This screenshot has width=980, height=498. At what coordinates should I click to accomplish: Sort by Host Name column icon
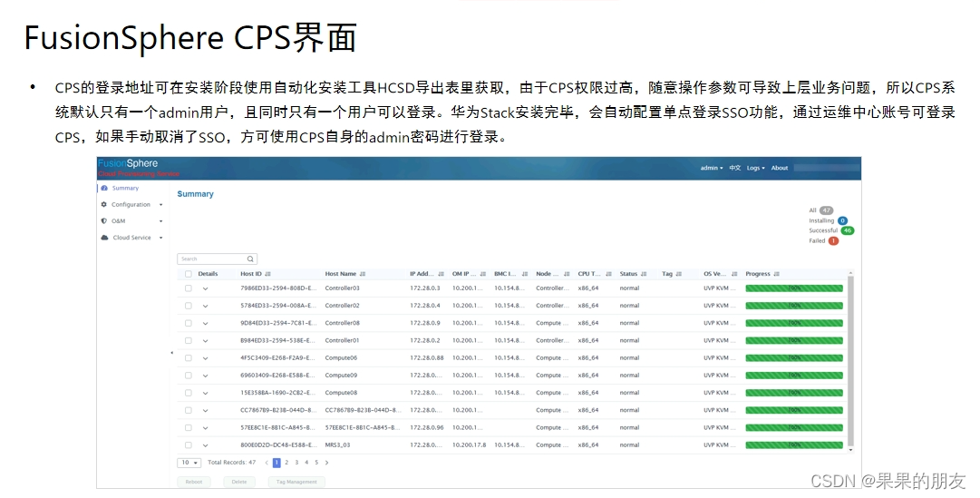click(363, 274)
